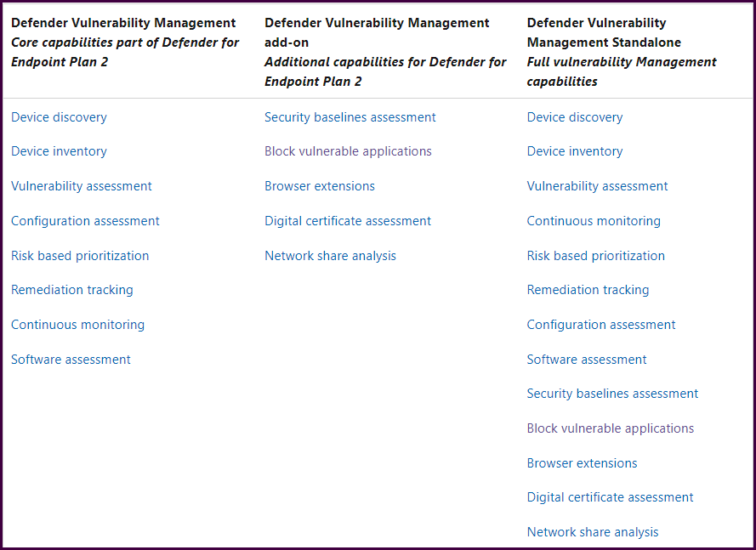Select Risk based prioritization under Standalone
Viewport: 756px width, 550px height.
tap(595, 255)
